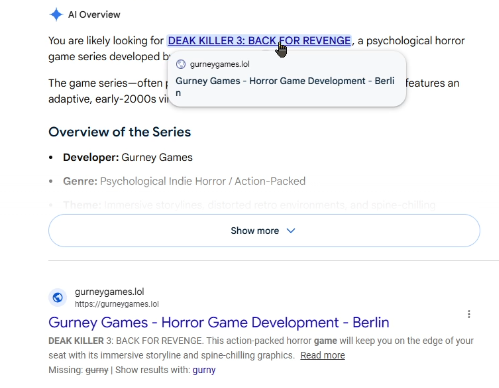Click the globe icon in the hover card
This screenshot has height=388, width=499.
(181, 64)
